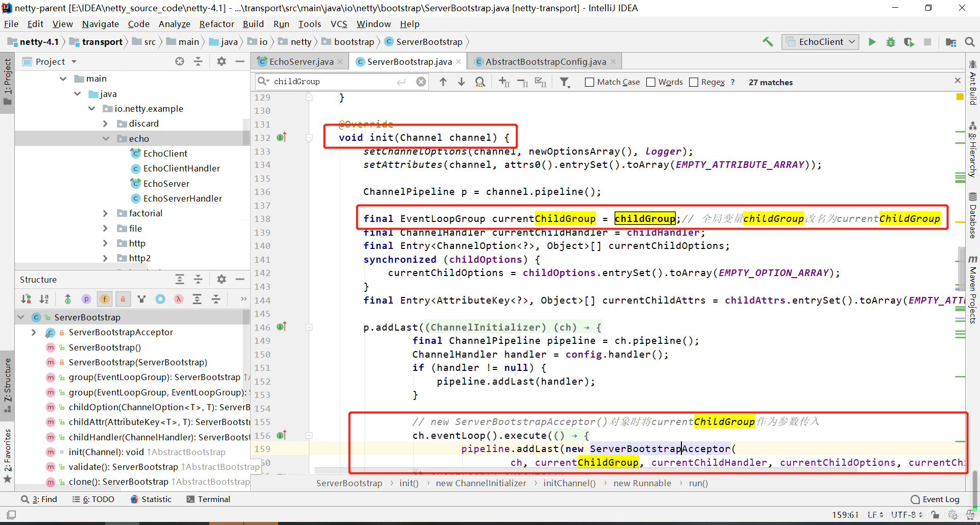Image resolution: width=980 pixels, height=525 pixels.
Task: Click overridden method gutter icon on line 132
Action: [282, 137]
